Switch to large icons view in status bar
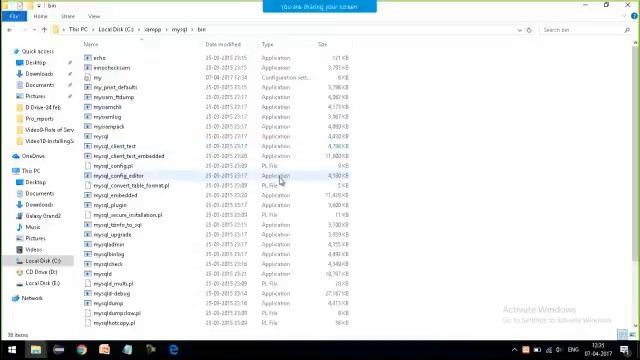Viewport: 640px width, 360px height. pyautogui.click(x=632, y=335)
